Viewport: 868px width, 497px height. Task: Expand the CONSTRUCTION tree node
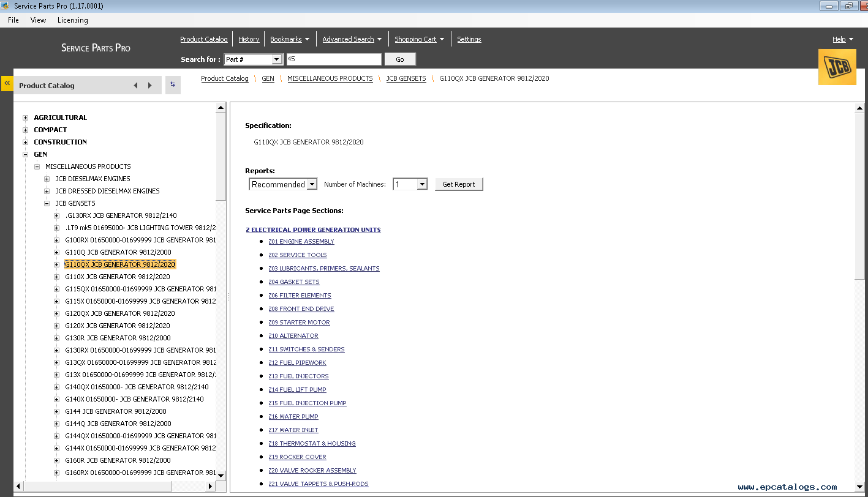coord(25,142)
